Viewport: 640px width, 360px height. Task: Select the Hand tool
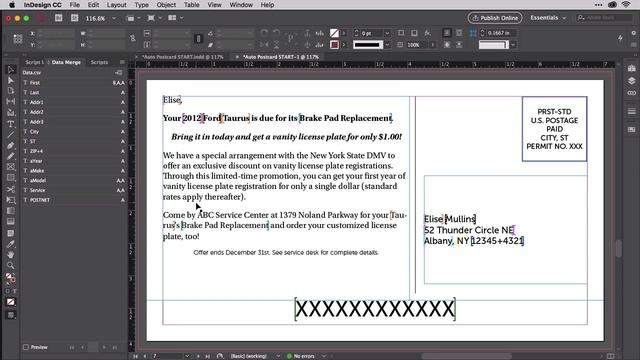click(11, 255)
